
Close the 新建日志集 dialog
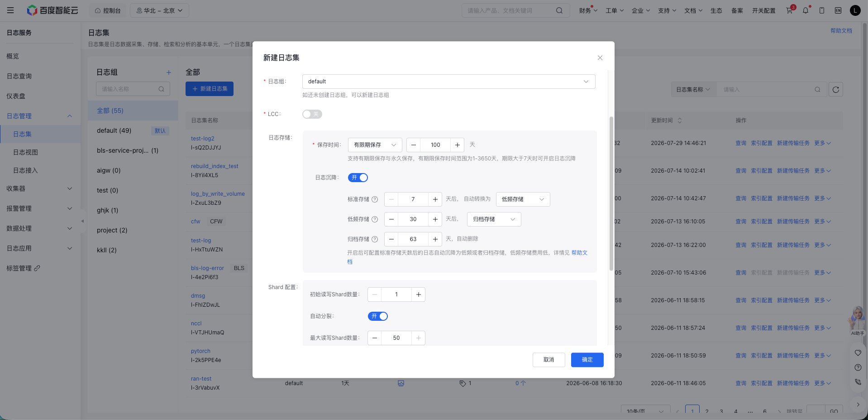[600, 58]
